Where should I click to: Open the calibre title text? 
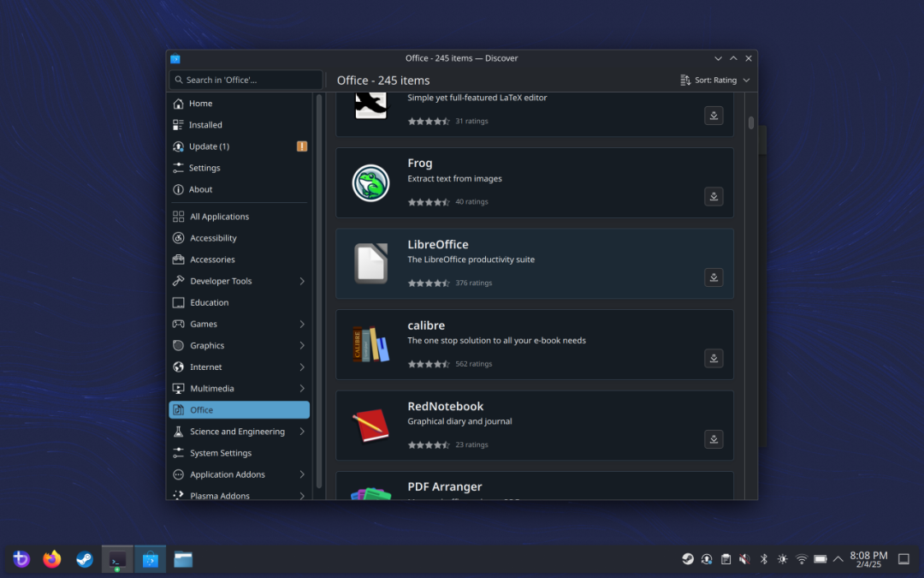426,325
